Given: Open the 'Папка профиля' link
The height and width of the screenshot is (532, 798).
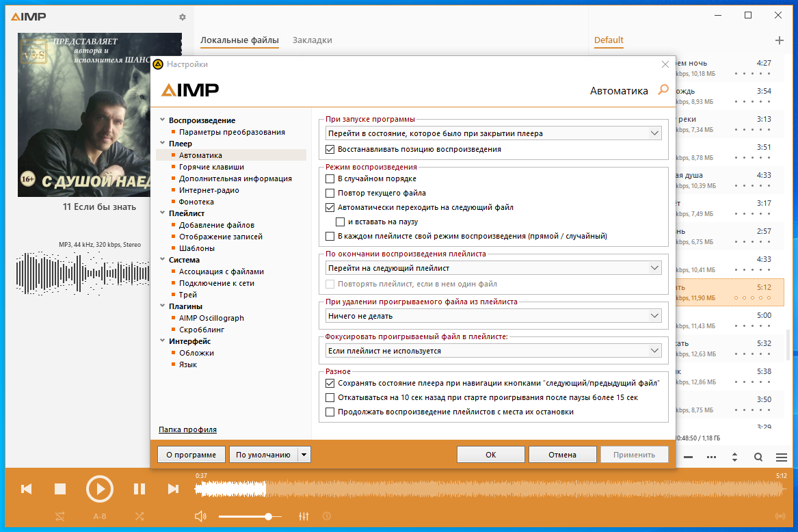Looking at the screenshot, I should point(188,429).
